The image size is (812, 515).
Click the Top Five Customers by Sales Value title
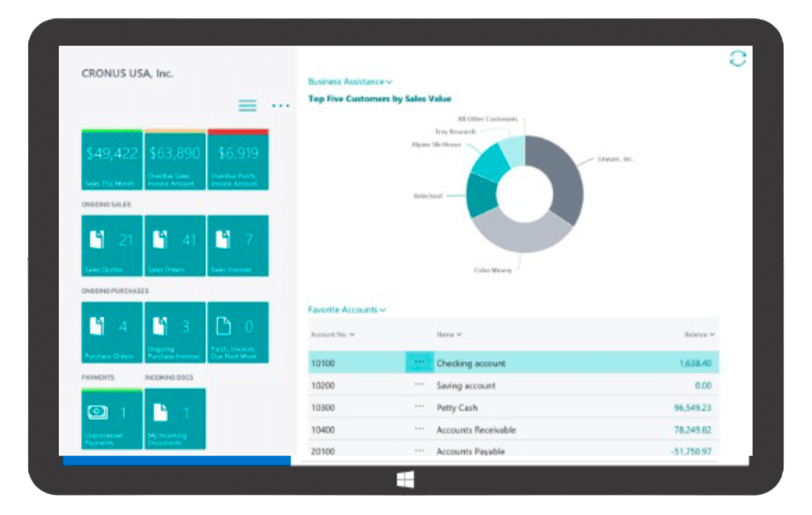(379, 98)
